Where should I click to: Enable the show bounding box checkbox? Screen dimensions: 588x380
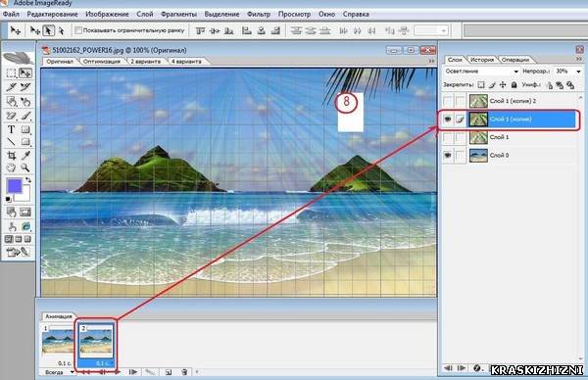coord(78,30)
